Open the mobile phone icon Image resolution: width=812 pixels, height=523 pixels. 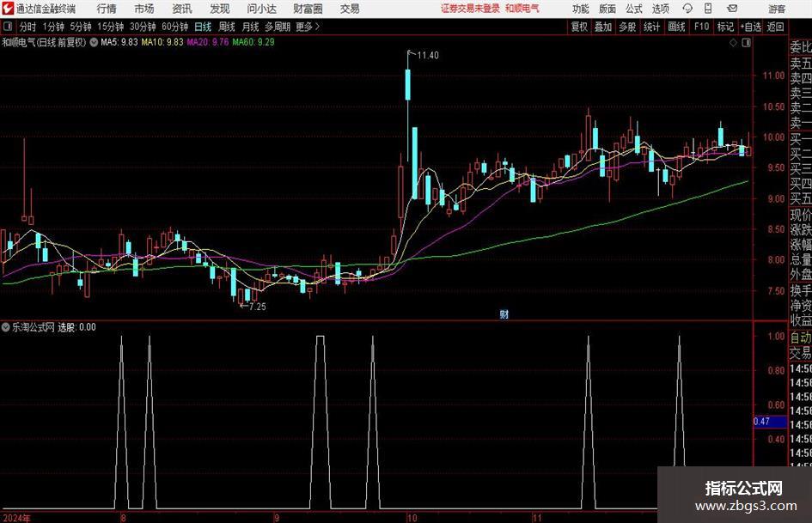pos(708,9)
